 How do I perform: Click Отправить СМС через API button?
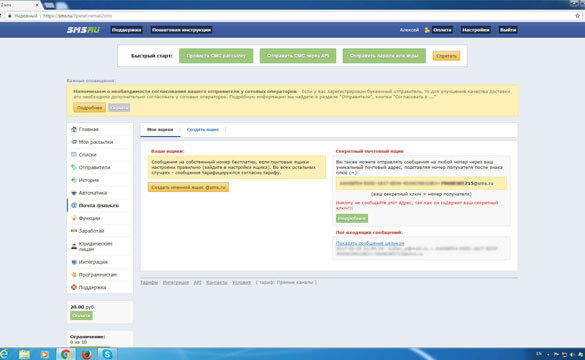298,56
